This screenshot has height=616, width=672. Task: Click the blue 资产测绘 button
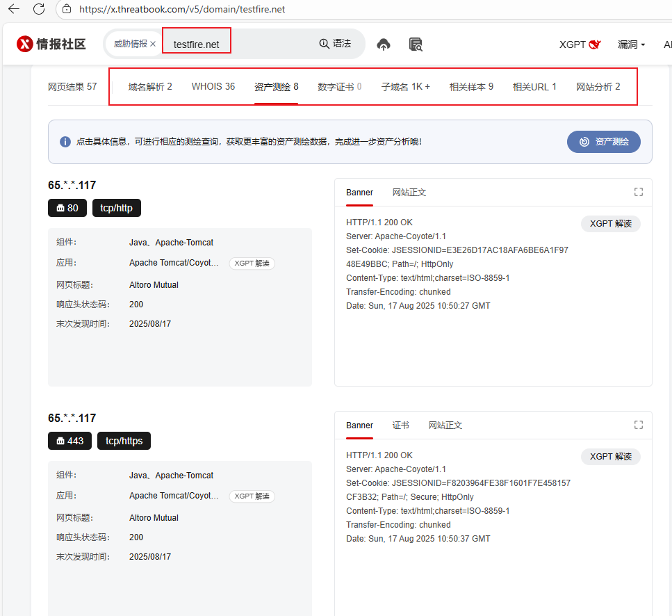point(603,142)
